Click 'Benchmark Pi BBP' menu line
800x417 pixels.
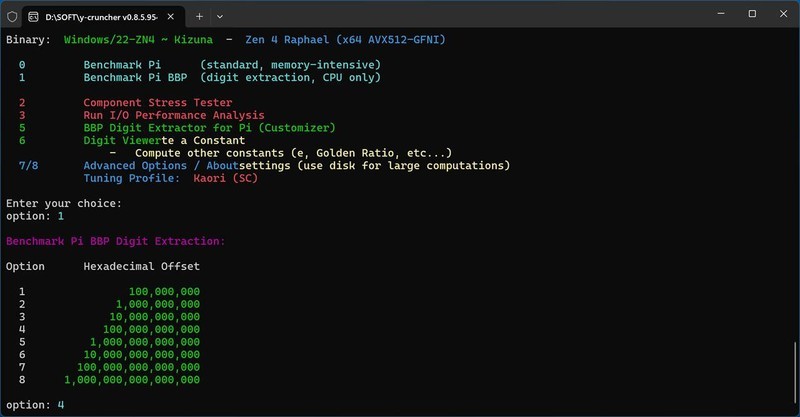point(232,78)
